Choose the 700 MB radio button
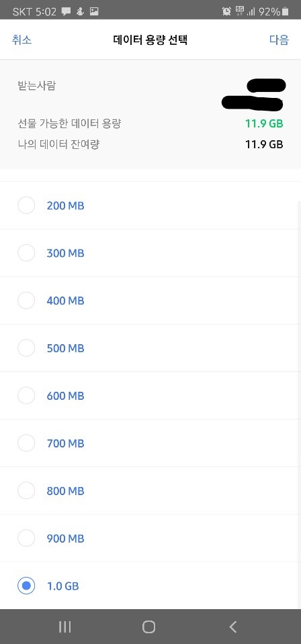This screenshot has width=301, height=644. 26,443
